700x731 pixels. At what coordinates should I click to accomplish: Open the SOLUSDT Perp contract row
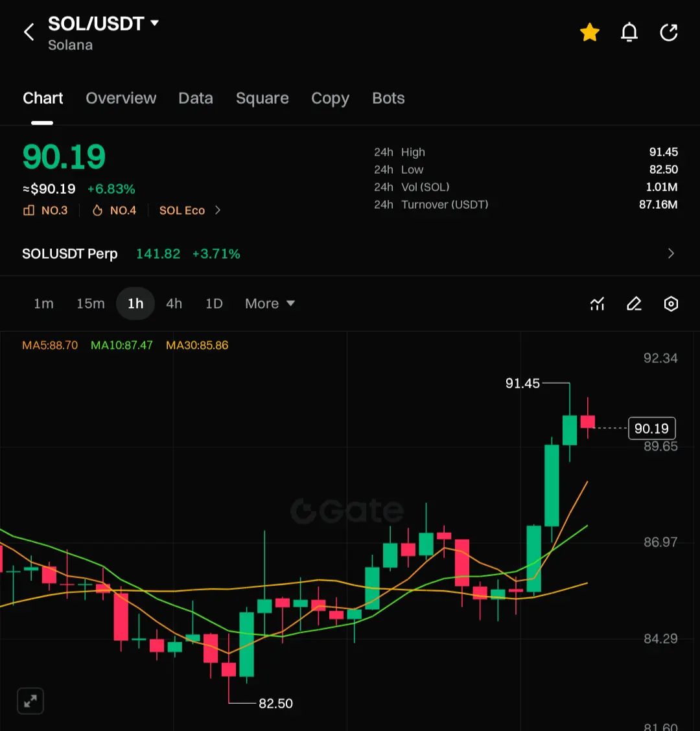[350, 253]
